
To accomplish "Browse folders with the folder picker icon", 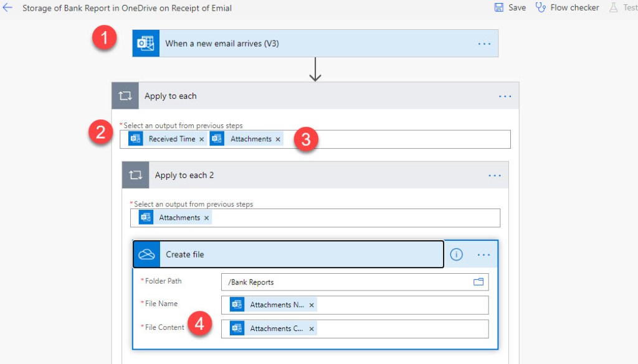I will pyautogui.click(x=478, y=282).
